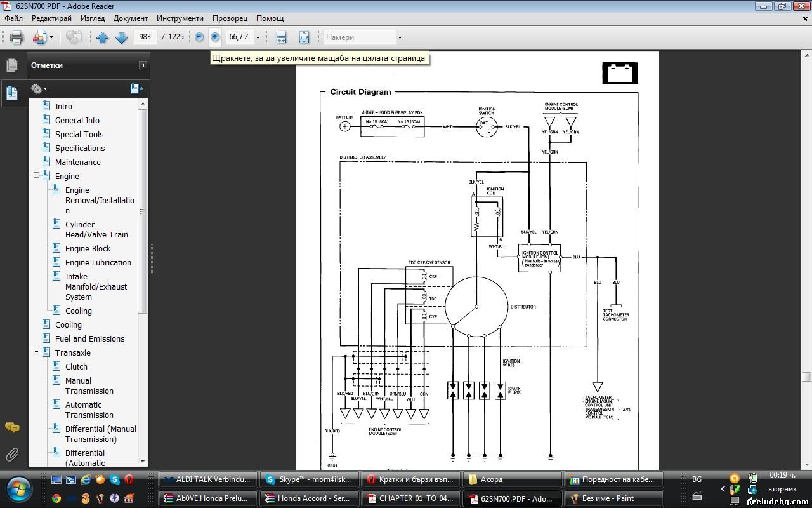Click the zoom out minus button
Screen dimensions: 812x508
pyautogui.click(x=199, y=37)
